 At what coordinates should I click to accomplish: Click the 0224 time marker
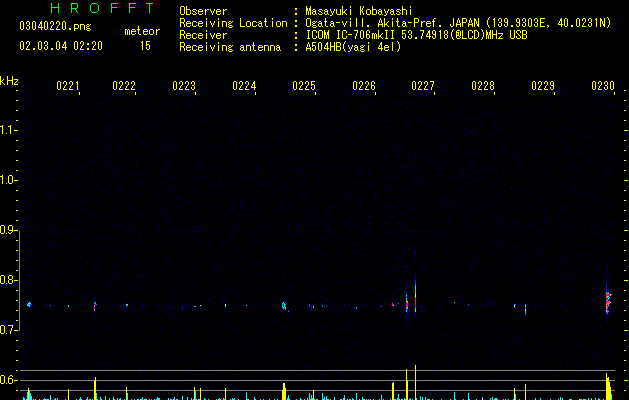(244, 86)
